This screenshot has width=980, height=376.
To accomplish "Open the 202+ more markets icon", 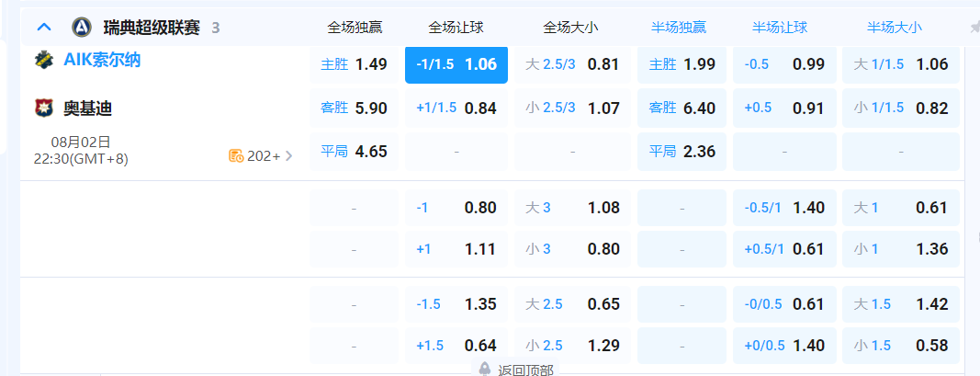I will (236, 155).
